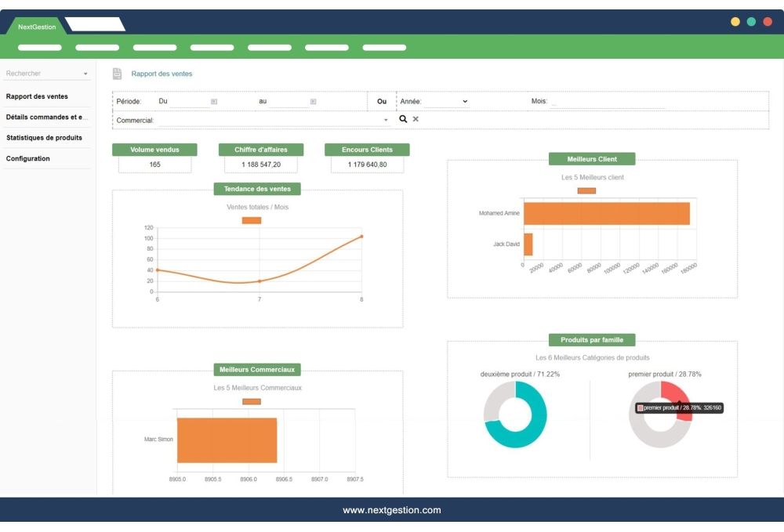
Task: Toggle the Meilleurs Client chart legend box
Action: 586,190
